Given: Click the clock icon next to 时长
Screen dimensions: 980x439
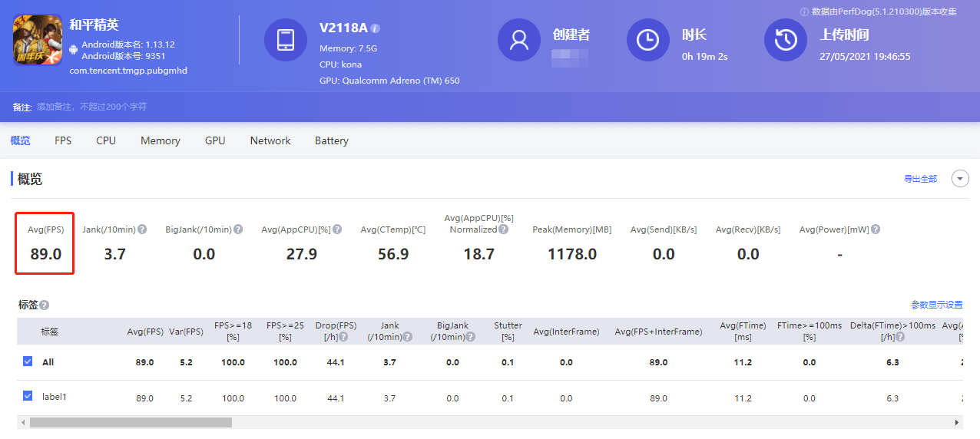Looking at the screenshot, I should (x=648, y=40).
